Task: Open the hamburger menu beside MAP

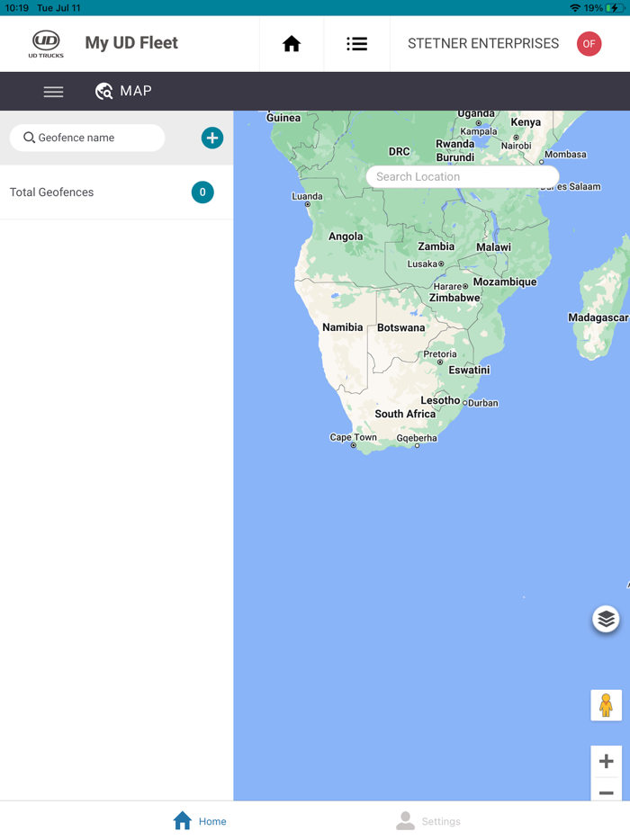Action: (x=54, y=92)
